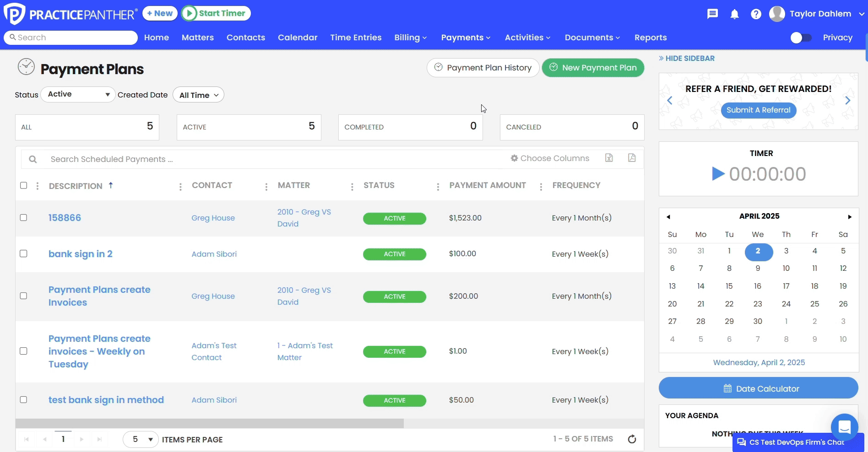Click Submit A Referral
This screenshot has width=868, height=452.
tap(759, 110)
